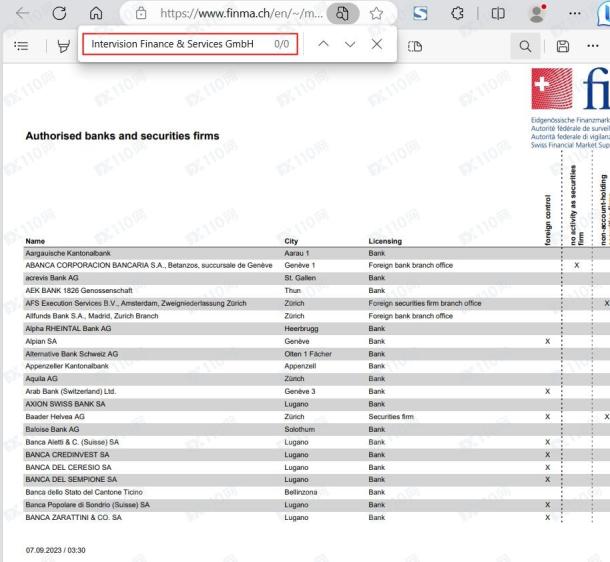Save the PDF document
Screen dimensions: 610x562
pos(563,46)
